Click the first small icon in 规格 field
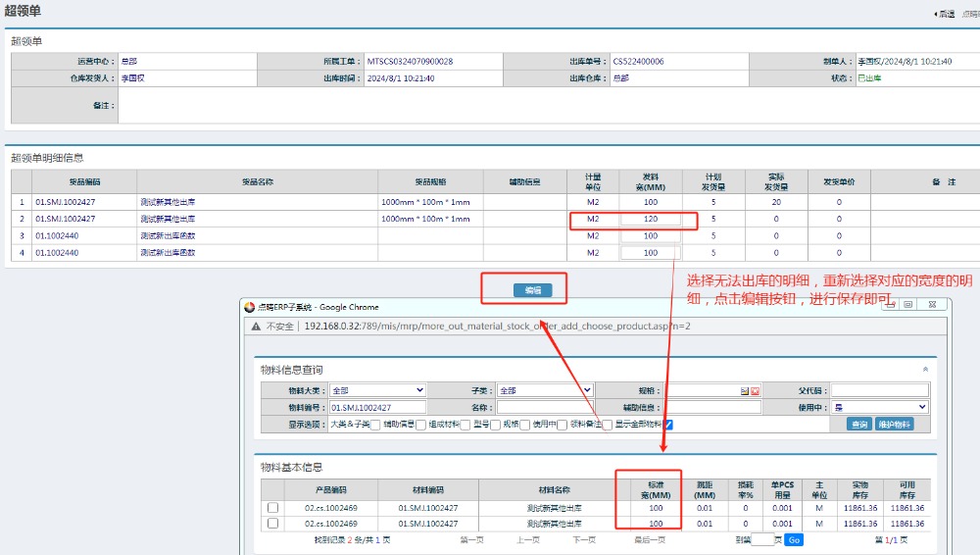 [745, 390]
